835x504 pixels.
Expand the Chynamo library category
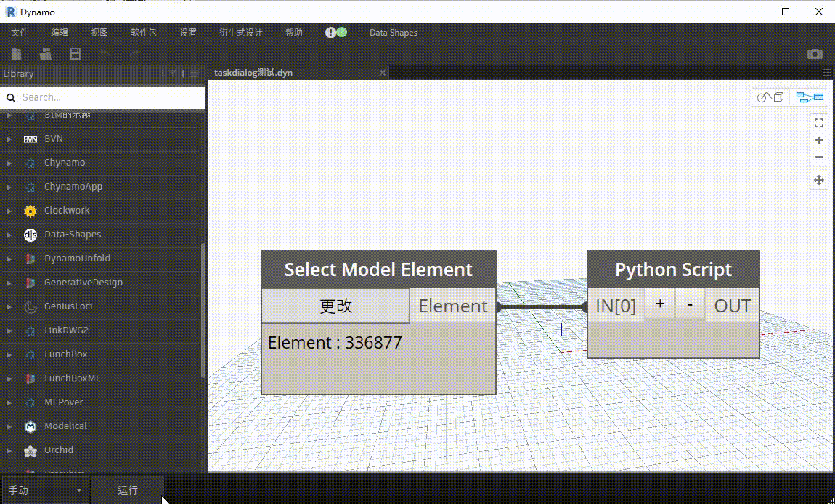9,163
